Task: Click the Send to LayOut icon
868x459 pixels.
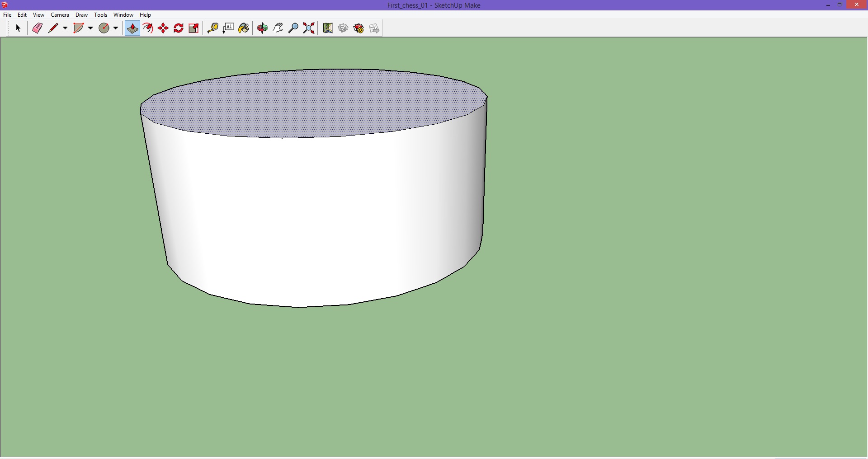Action: pyautogui.click(x=374, y=28)
